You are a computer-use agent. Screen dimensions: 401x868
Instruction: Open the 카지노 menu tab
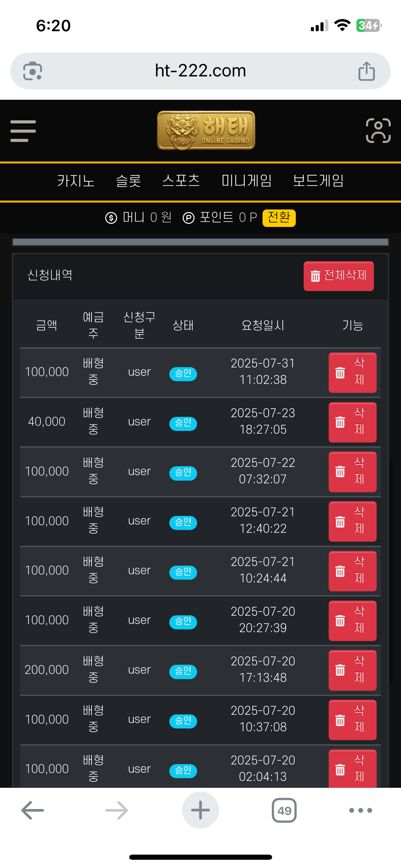tap(76, 181)
